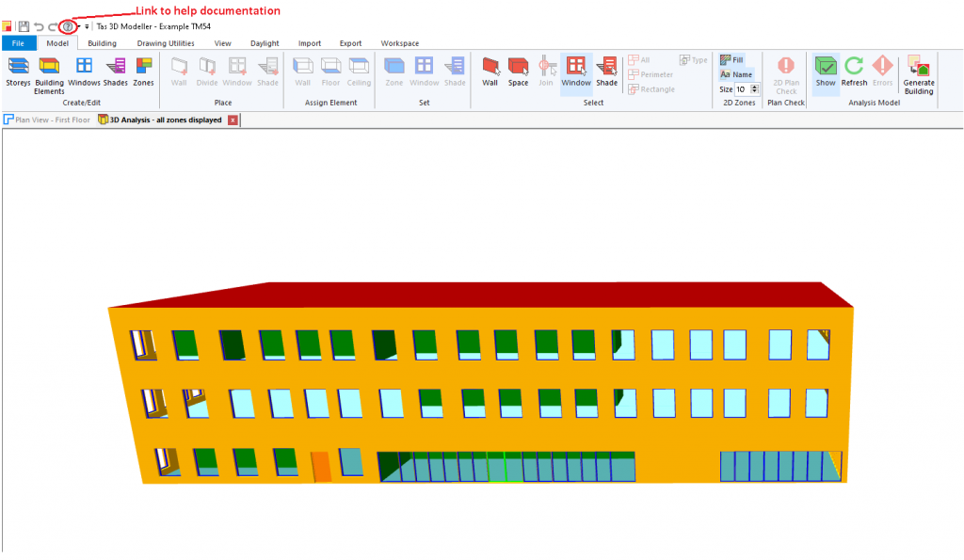
Task: Toggle Window selection mode
Action: coord(575,68)
